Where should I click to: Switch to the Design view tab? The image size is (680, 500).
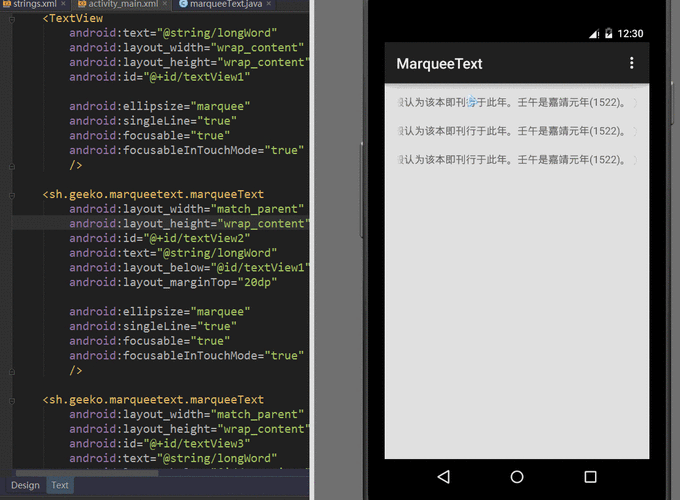25,485
